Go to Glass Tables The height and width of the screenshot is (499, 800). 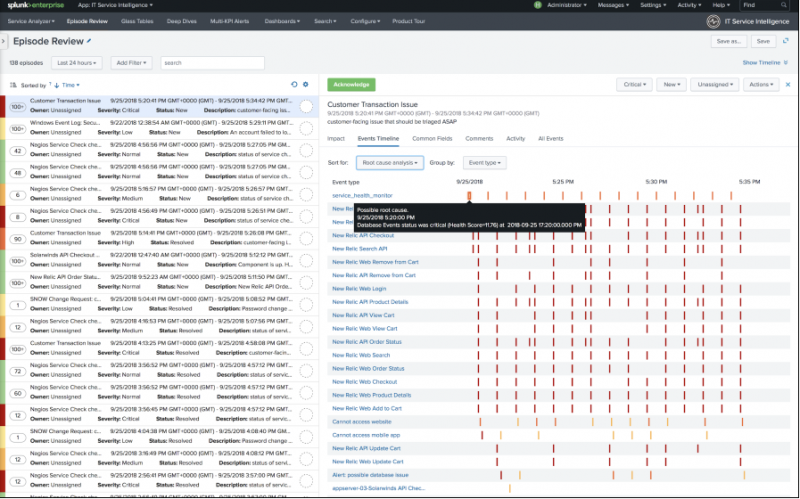click(x=137, y=21)
